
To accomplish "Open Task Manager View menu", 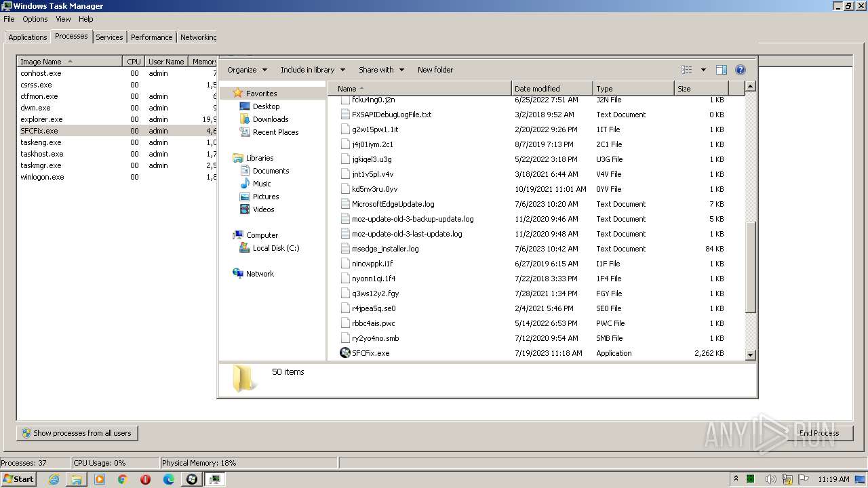I will [x=63, y=19].
